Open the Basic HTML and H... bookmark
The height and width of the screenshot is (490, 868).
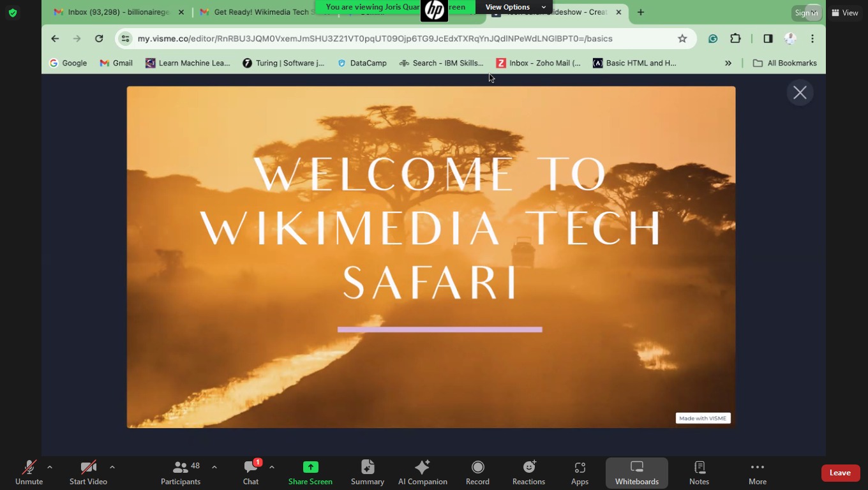pos(634,63)
